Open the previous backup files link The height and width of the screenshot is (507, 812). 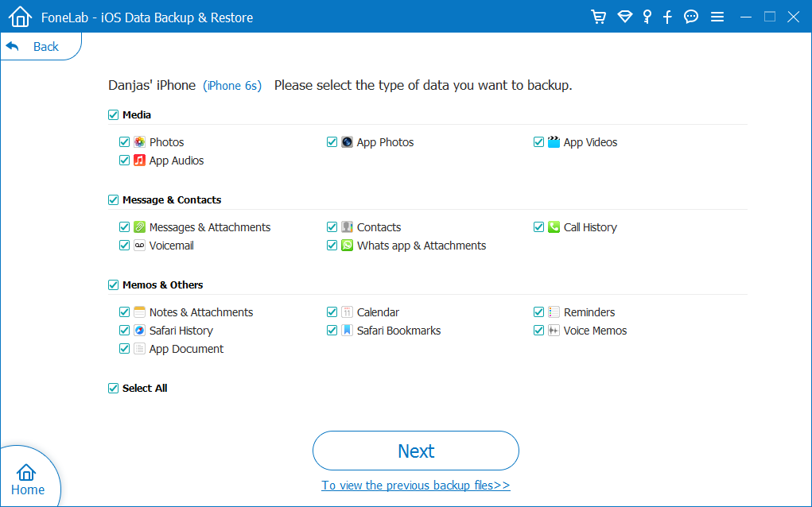click(x=416, y=486)
